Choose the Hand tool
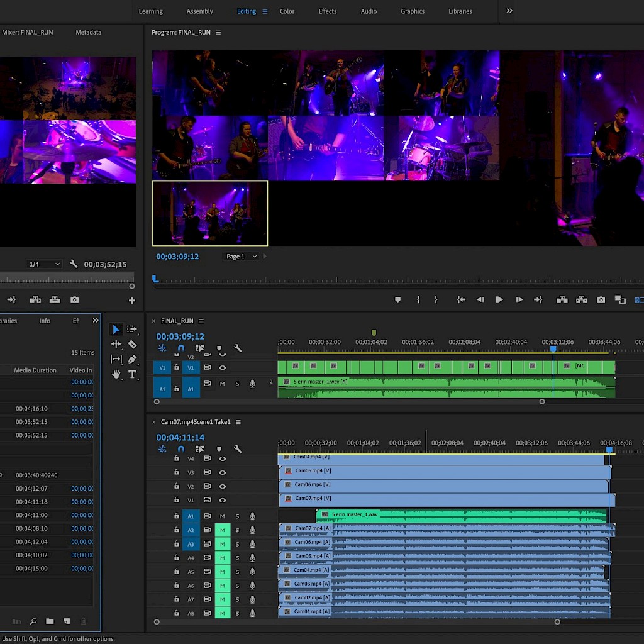The height and width of the screenshot is (644, 644). coord(116,375)
